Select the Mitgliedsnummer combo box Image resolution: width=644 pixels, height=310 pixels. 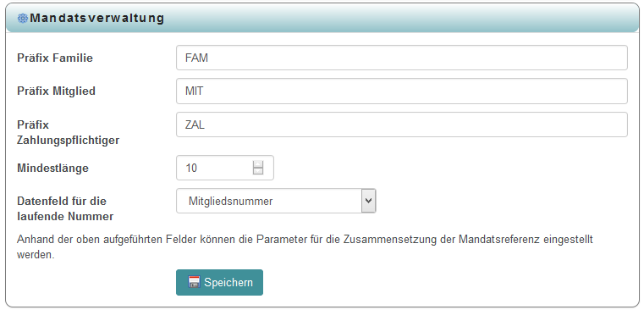276,201
